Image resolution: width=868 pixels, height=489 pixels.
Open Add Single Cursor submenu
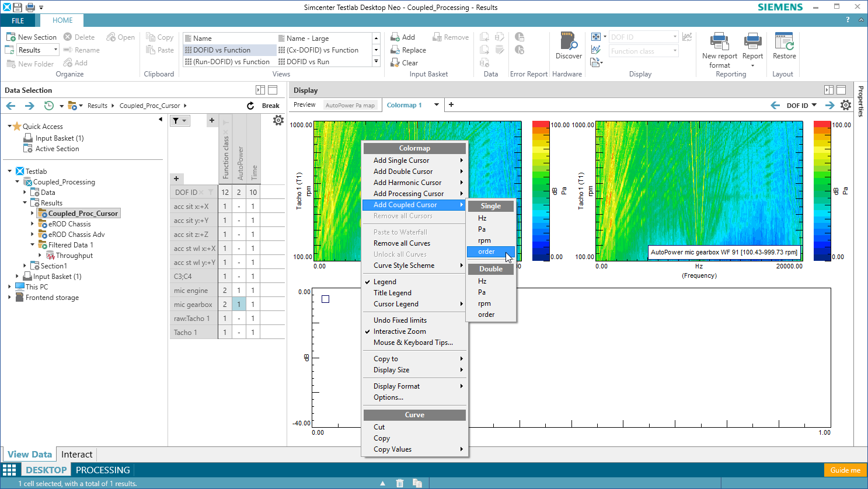pos(414,160)
